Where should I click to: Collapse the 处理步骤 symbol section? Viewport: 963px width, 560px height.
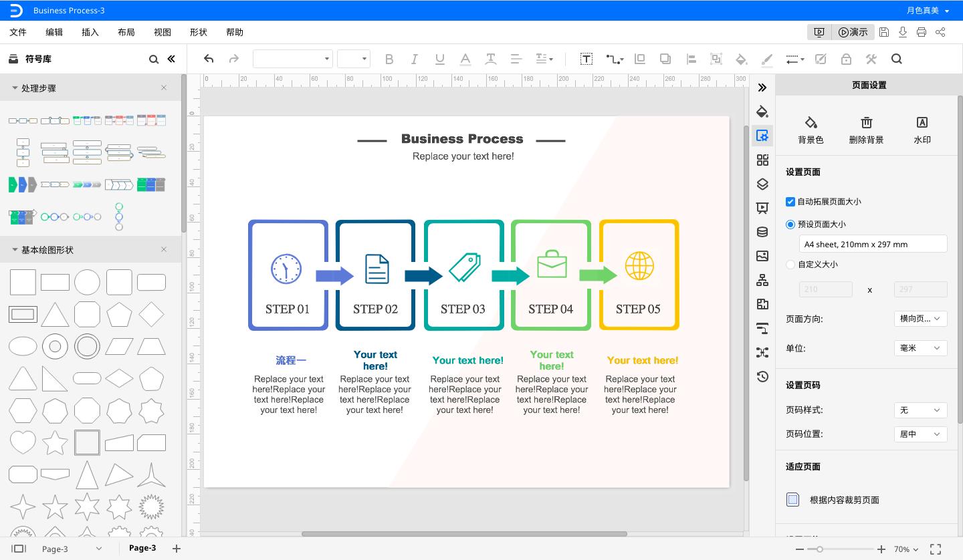(15, 88)
